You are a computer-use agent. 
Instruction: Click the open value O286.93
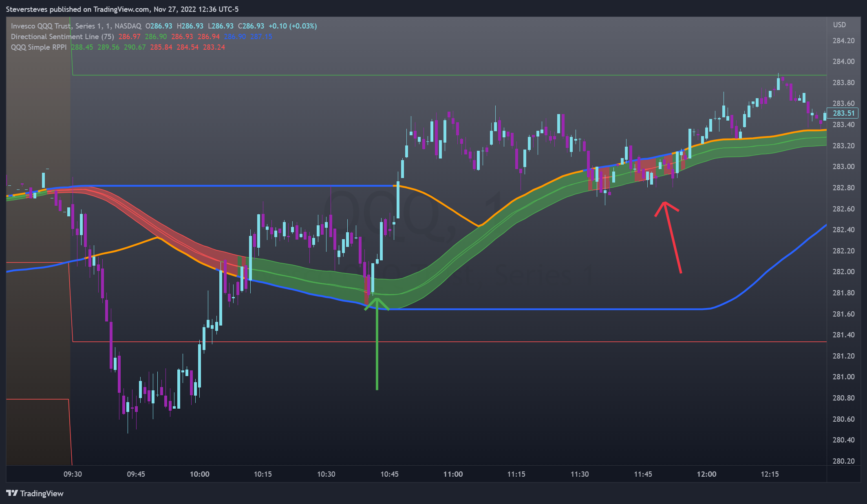[159, 26]
